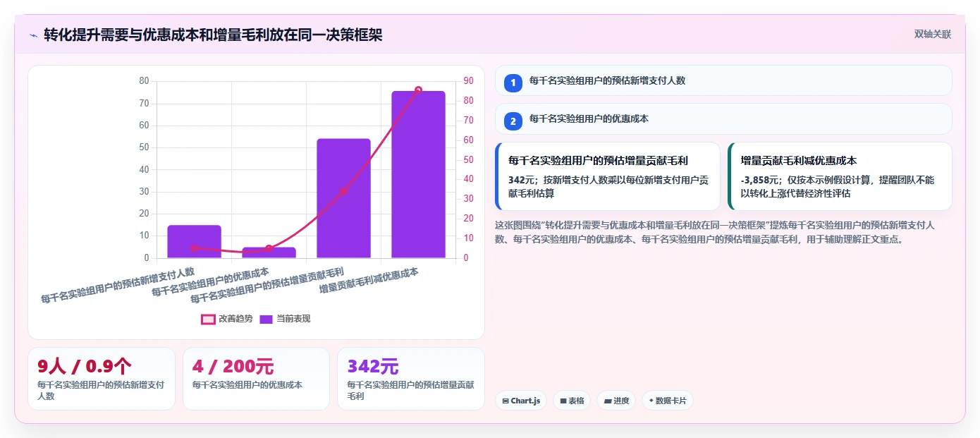
Task: Click the 9人 / 0.9个 metric card
Action: [102, 379]
